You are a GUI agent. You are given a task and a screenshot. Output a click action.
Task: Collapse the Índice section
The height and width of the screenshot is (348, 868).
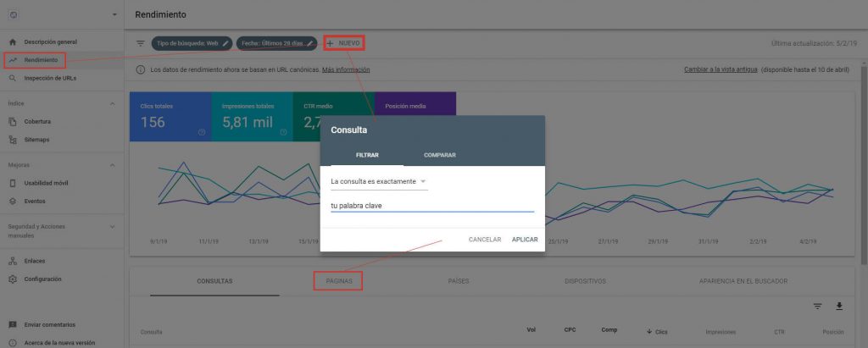(x=113, y=103)
